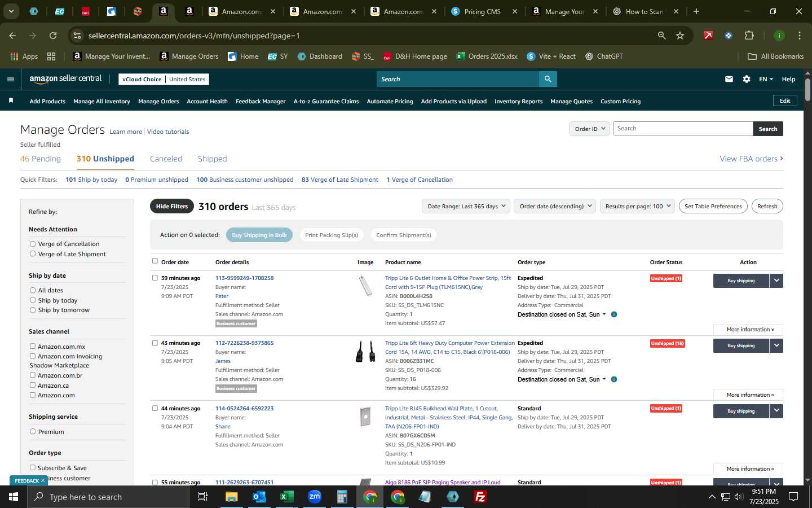This screenshot has height=508, width=812.
Task: Open Feedback Manager in the navigation bar
Action: click(261, 102)
